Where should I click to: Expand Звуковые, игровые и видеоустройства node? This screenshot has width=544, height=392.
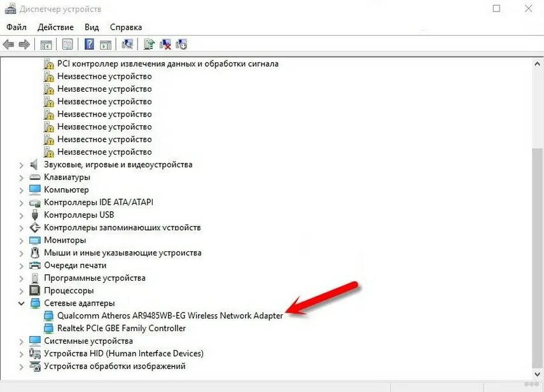tap(22, 165)
